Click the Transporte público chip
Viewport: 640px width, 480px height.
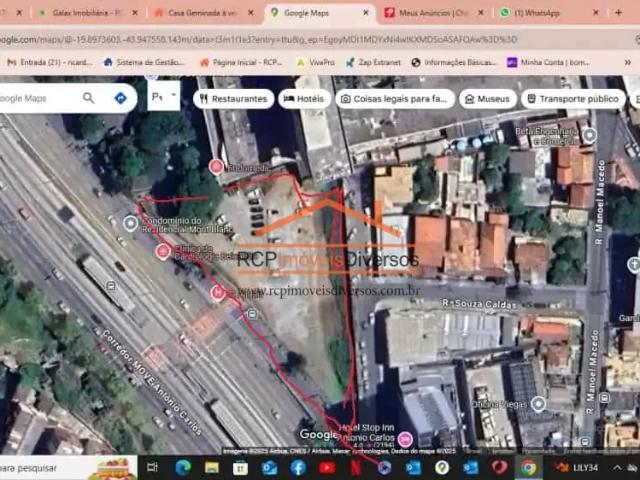[573, 99]
